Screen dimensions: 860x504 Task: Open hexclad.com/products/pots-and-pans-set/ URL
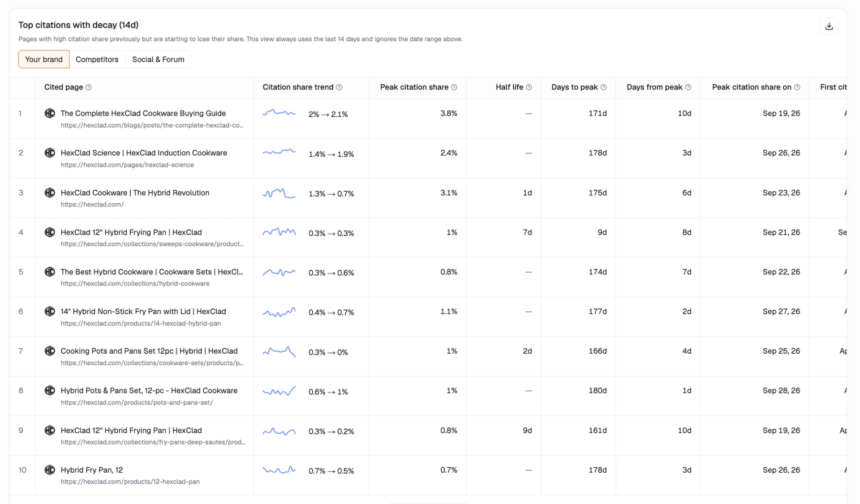[x=137, y=402]
